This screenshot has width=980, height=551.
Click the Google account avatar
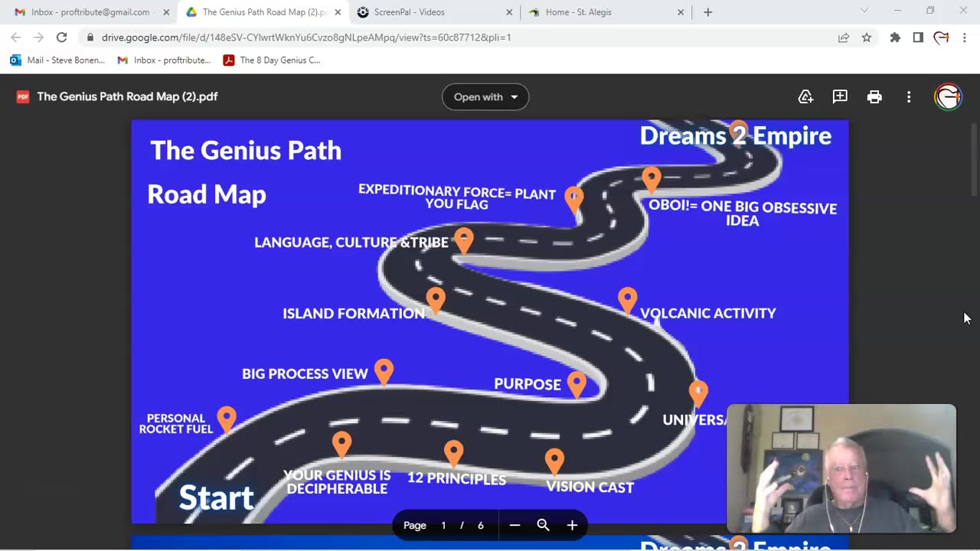click(948, 96)
